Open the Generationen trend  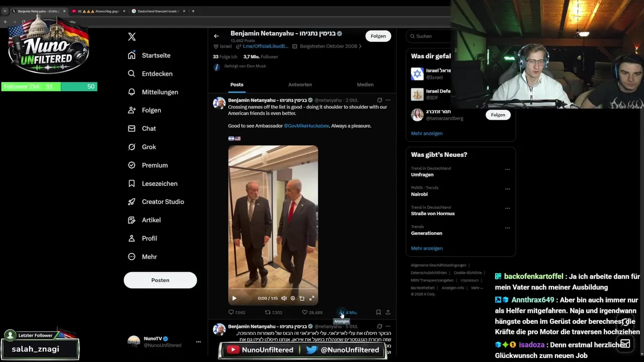click(427, 233)
